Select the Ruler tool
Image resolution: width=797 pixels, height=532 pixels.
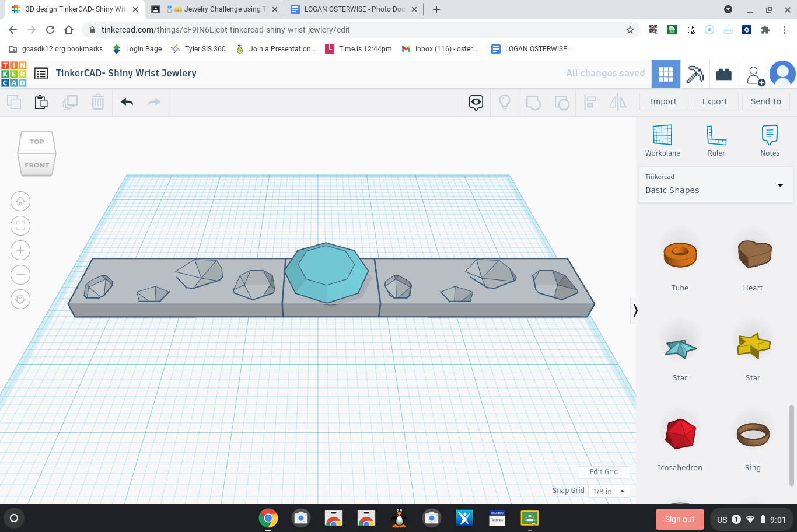[716, 141]
